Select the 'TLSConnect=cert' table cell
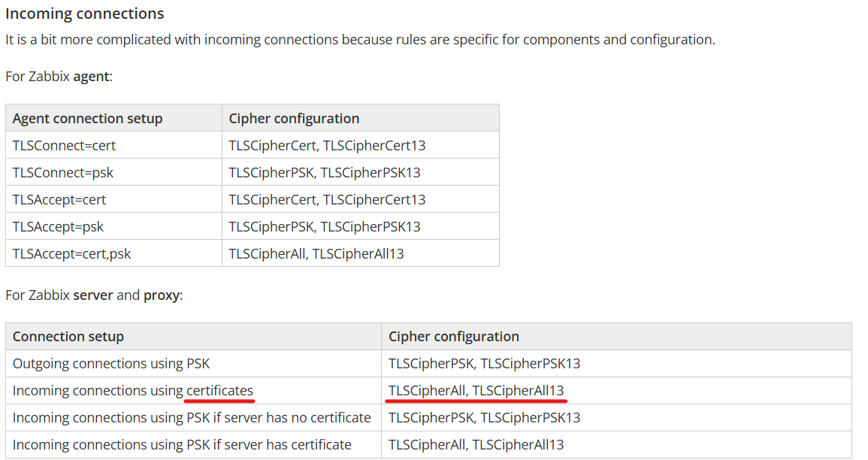 (x=64, y=145)
